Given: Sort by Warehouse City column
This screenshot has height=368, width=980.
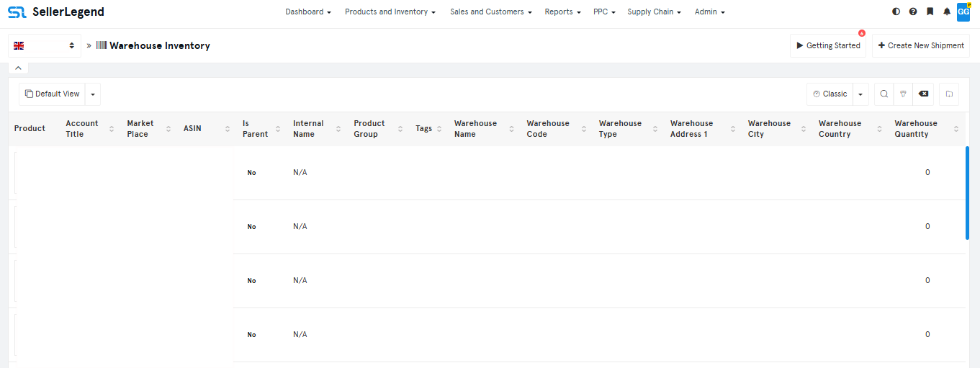Looking at the screenshot, I should pyautogui.click(x=804, y=129).
